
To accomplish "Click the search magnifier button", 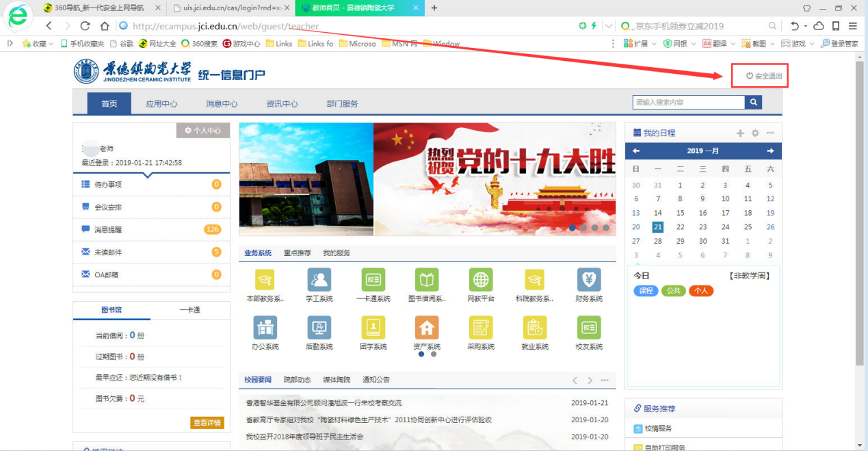I will pos(753,103).
